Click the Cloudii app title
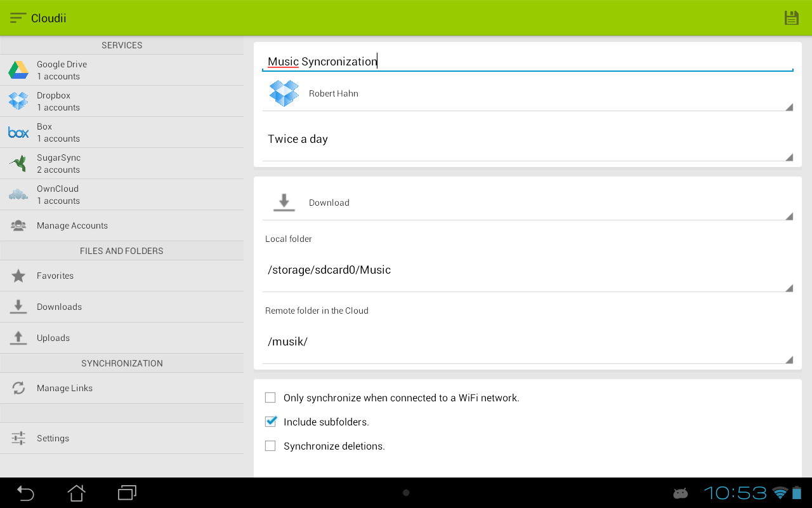The height and width of the screenshot is (508, 812). [x=49, y=18]
